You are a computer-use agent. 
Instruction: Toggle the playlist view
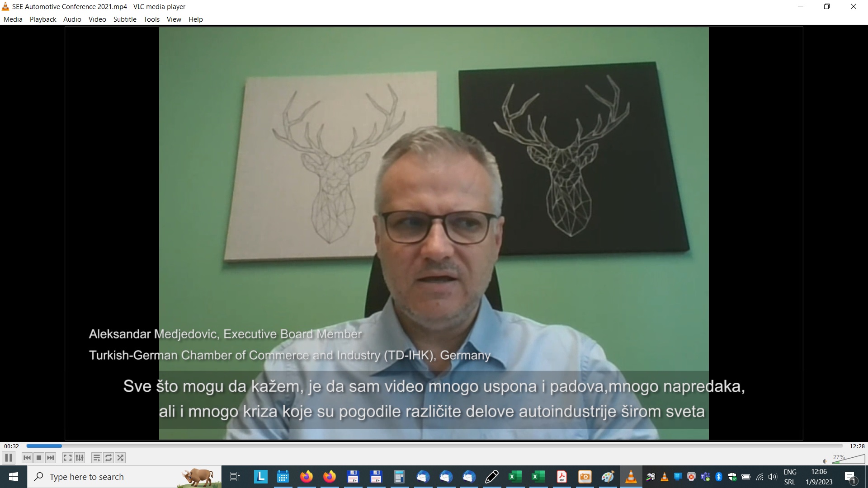[x=96, y=458]
